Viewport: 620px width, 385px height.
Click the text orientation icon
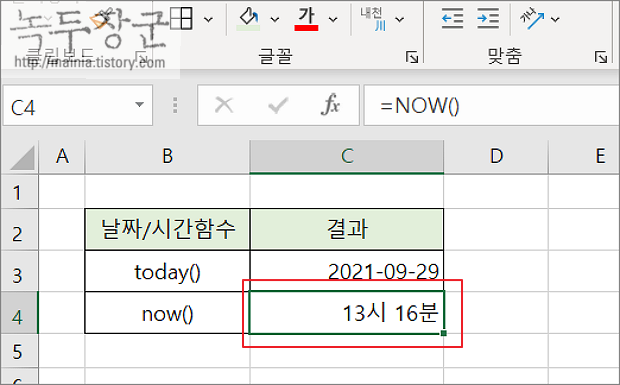532,19
